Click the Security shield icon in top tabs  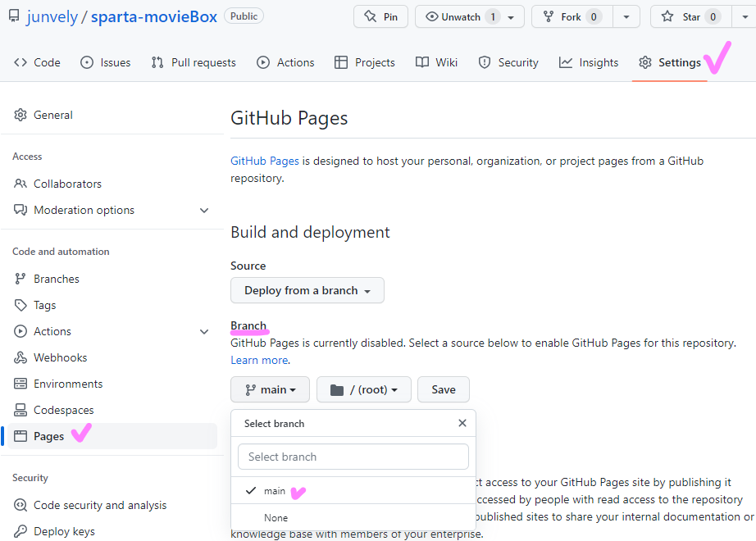(x=485, y=62)
